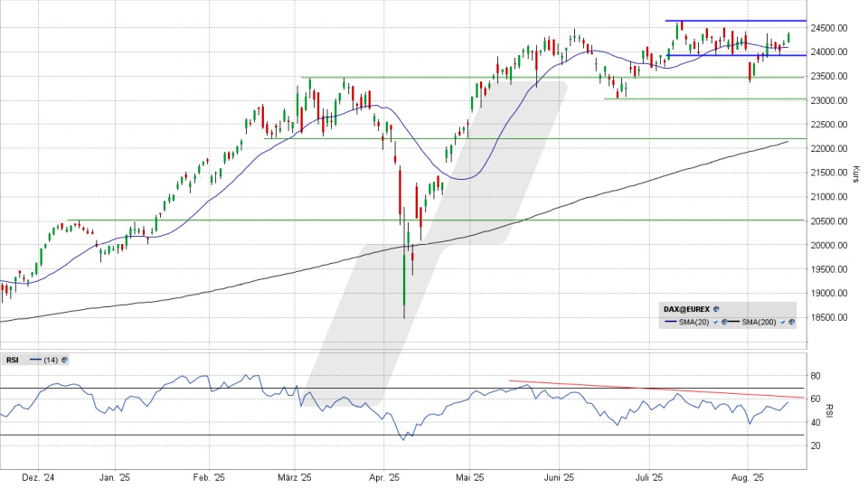868x488 pixels.
Task: Click the SMA(20) blue line sample in legend
Action: (671, 322)
